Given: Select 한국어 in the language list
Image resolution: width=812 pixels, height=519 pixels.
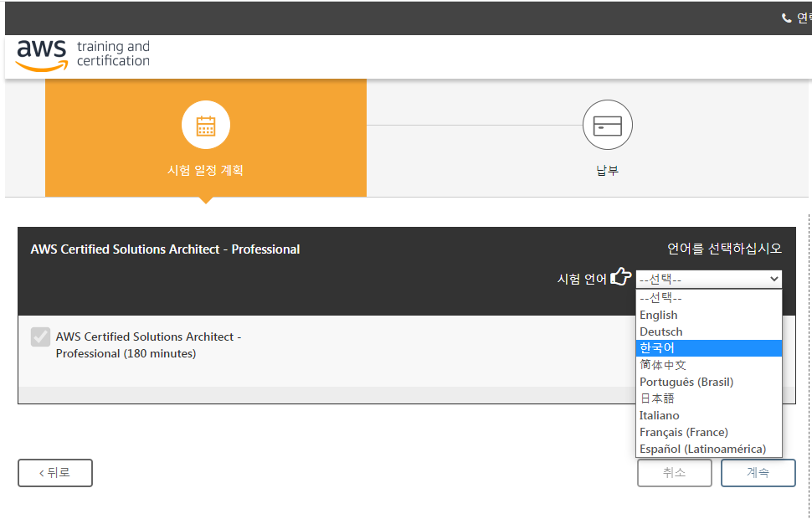Looking at the screenshot, I should [x=708, y=348].
